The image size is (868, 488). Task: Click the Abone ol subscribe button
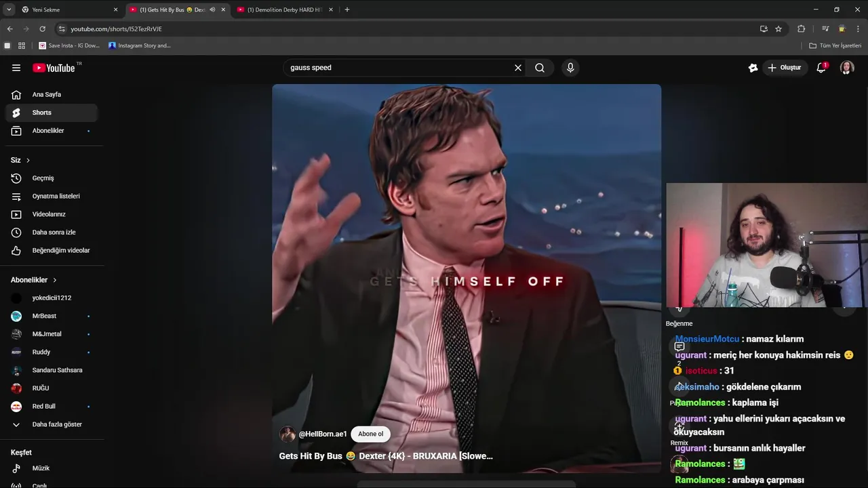click(371, 434)
